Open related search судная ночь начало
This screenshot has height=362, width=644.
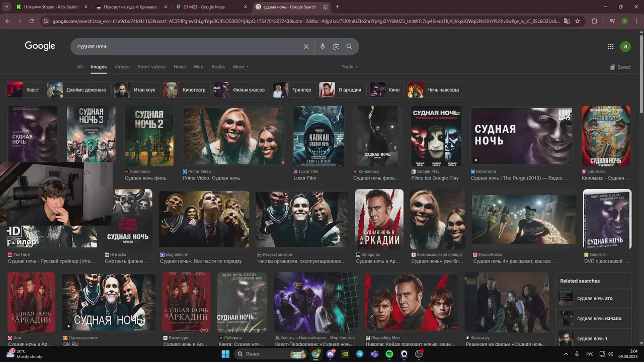point(594,318)
